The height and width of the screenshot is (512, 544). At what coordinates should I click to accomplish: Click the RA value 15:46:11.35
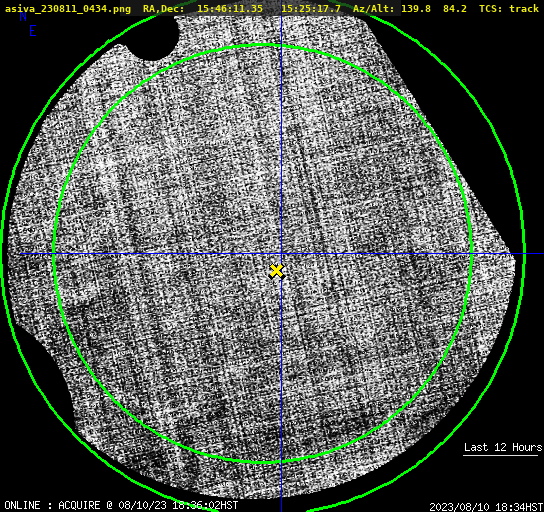230,8
